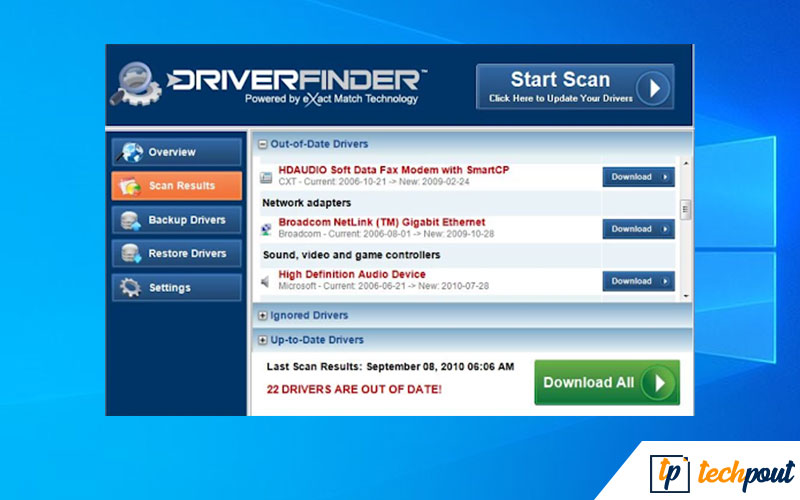Expand the Ignored Drivers list
This screenshot has width=800, height=500.
coord(262,316)
